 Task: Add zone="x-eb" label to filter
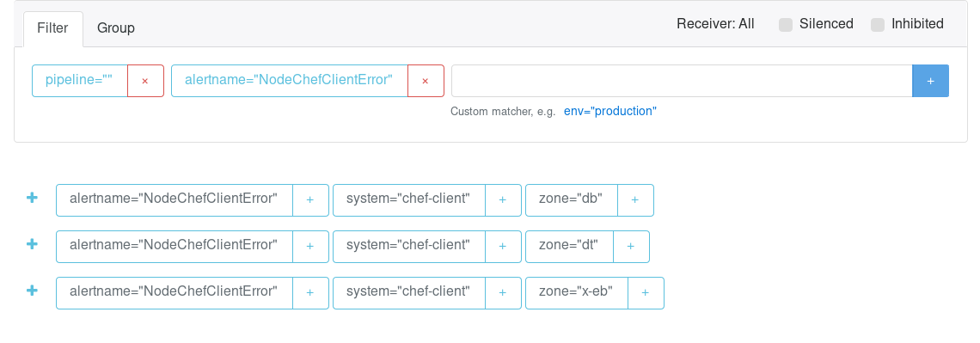point(646,292)
